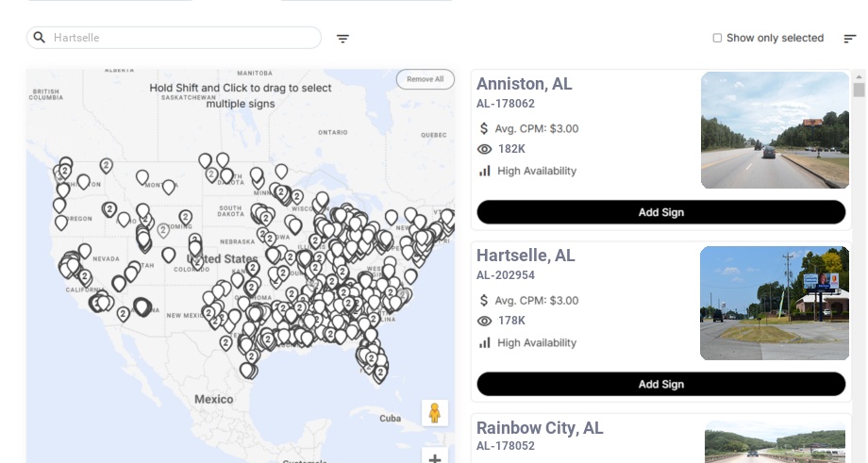
Task: Click the availability bars icon for Anniston
Action: (484, 171)
